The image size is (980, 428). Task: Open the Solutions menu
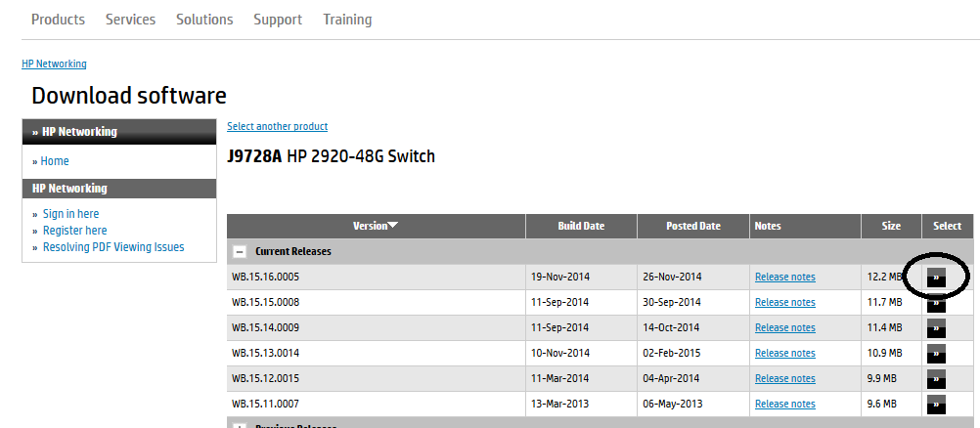[x=204, y=20]
